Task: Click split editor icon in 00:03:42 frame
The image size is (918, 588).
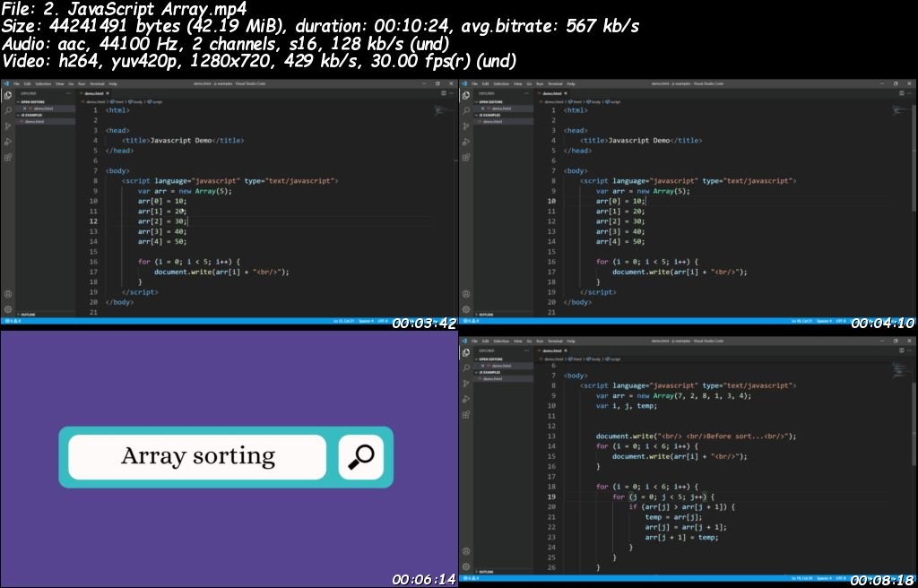Action: [443, 93]
